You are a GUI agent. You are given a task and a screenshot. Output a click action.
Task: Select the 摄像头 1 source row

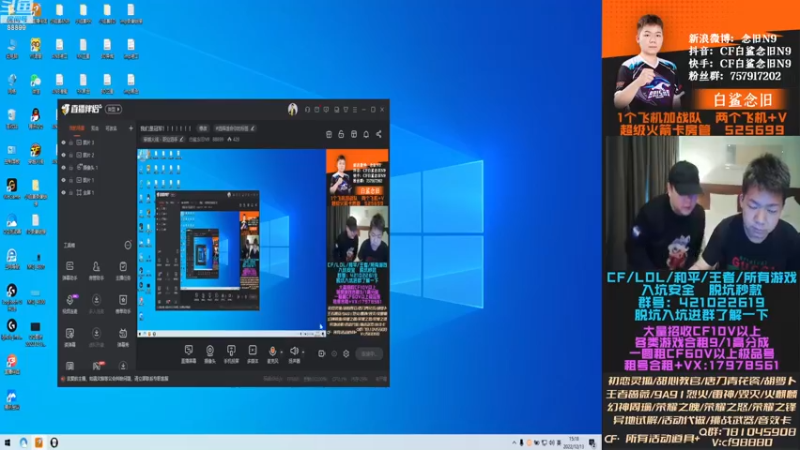click(x=96, y=167)
